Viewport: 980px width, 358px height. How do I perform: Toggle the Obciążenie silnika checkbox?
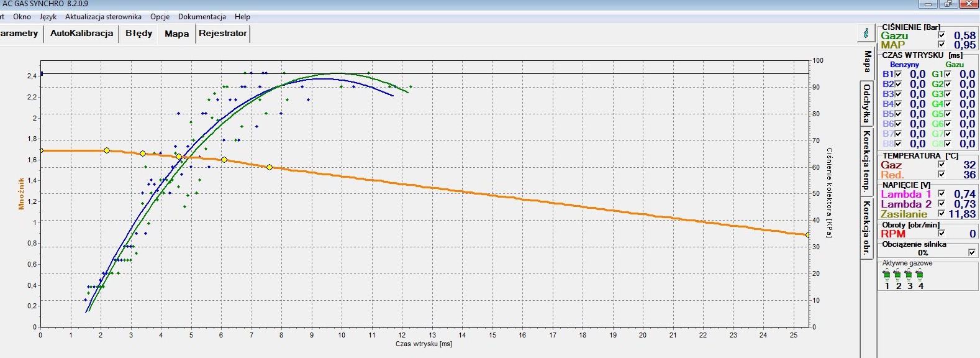point(972,252)
